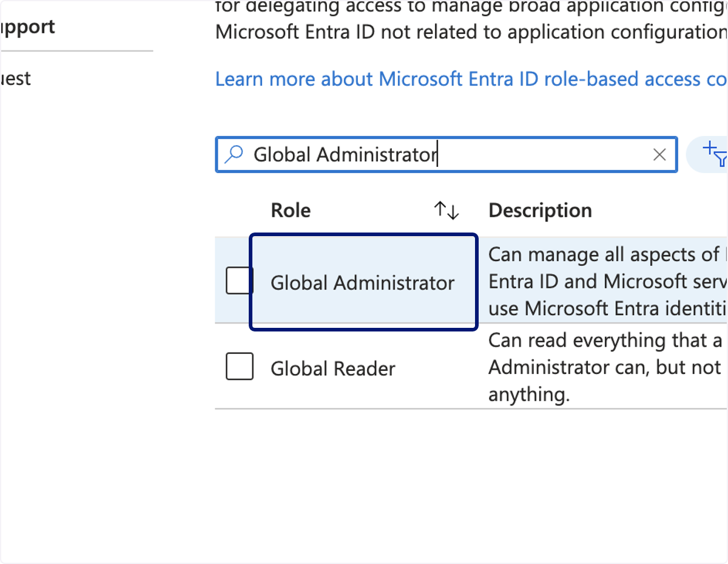
Task: Check the Global Reader checkbox
Action: pos(240,366)
